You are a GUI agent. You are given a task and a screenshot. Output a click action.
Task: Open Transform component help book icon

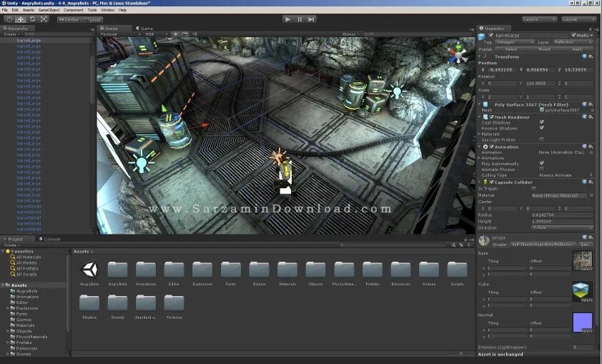click(585, 56)
